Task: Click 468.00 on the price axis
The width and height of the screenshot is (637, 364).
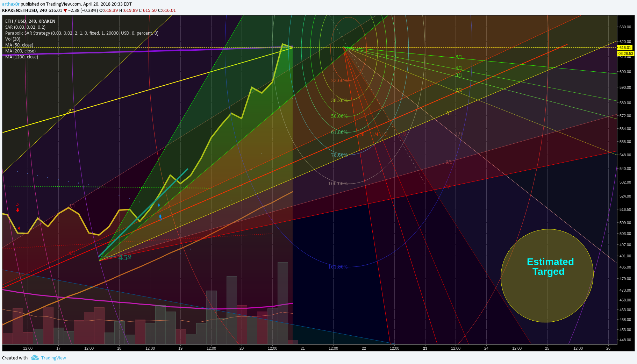Action: coord(625,300)
